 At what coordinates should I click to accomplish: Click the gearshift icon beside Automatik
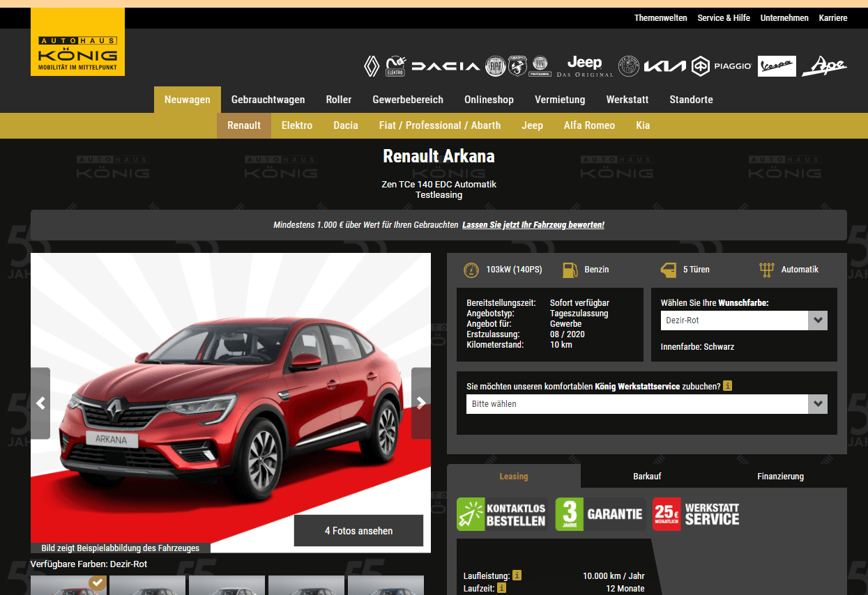pos(767,270)
